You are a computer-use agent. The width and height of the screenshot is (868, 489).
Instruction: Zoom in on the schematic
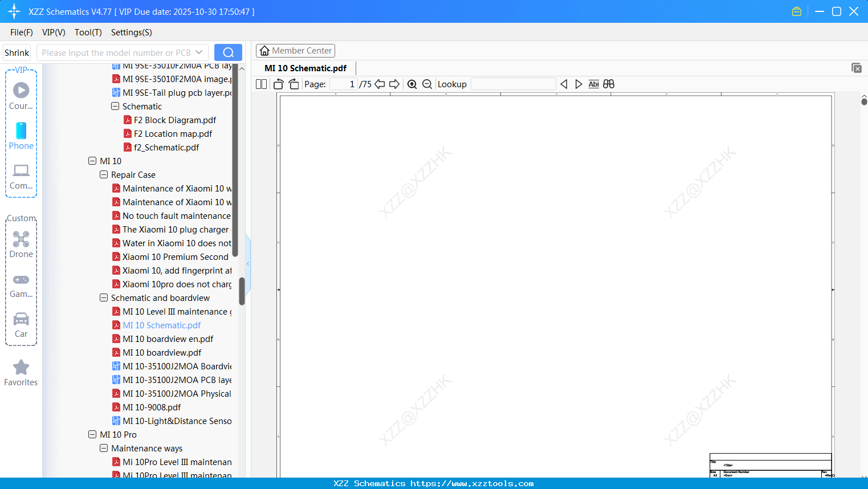pyautogui.click(x=412, y=84)
